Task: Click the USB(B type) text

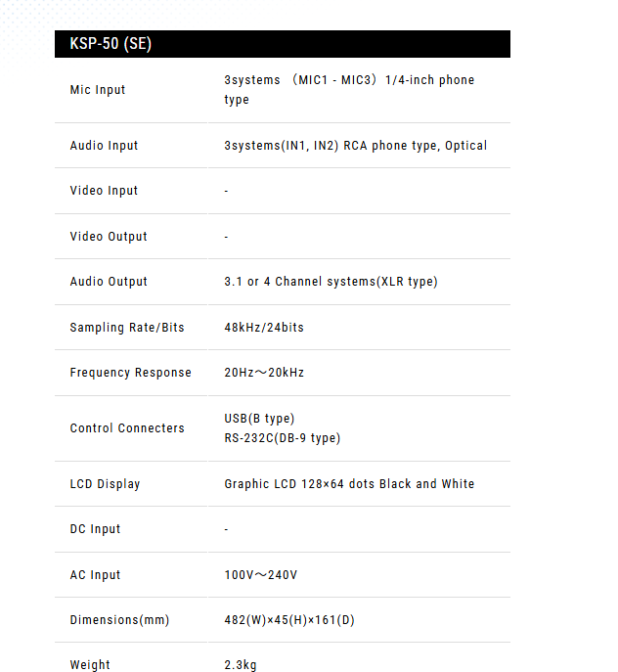Action: pos(259,419)
